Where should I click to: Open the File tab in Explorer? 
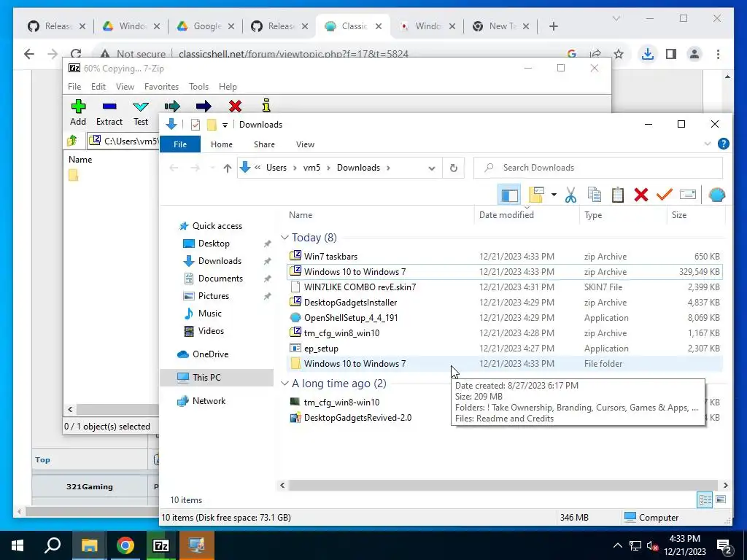coord(180,144)
